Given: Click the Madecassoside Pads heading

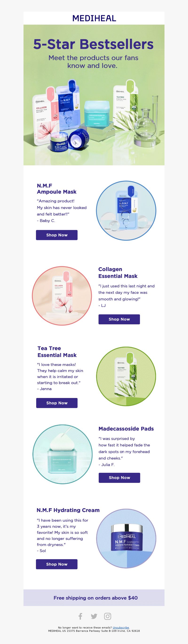Looking at the screenshot, I should point(126,429).
